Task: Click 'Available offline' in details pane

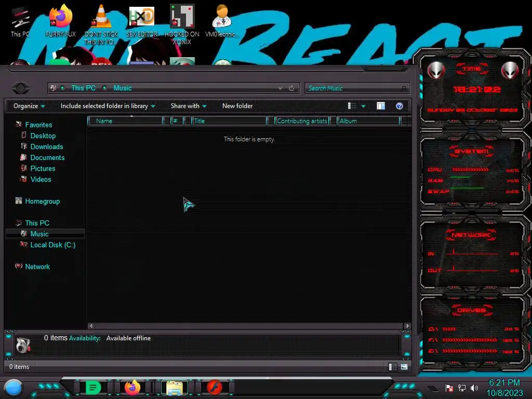Action: click(129, 338)
